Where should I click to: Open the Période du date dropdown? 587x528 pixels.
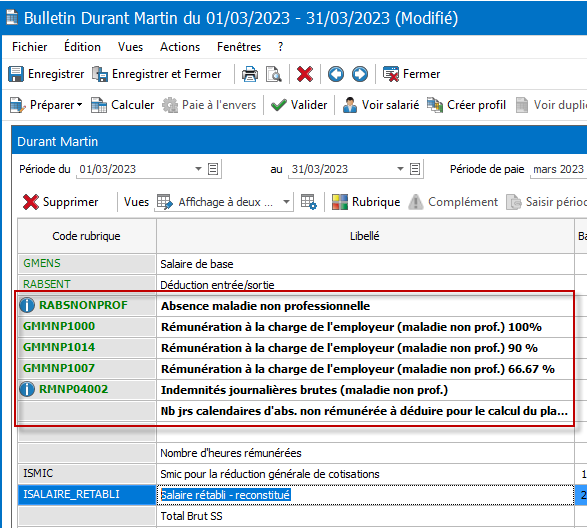198,169
